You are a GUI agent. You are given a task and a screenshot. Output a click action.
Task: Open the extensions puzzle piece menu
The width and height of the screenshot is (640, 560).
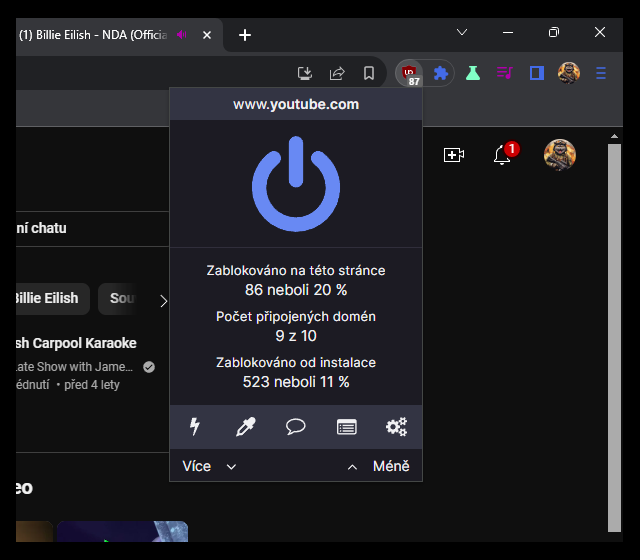pyautogui.click(x=440, y=73)
